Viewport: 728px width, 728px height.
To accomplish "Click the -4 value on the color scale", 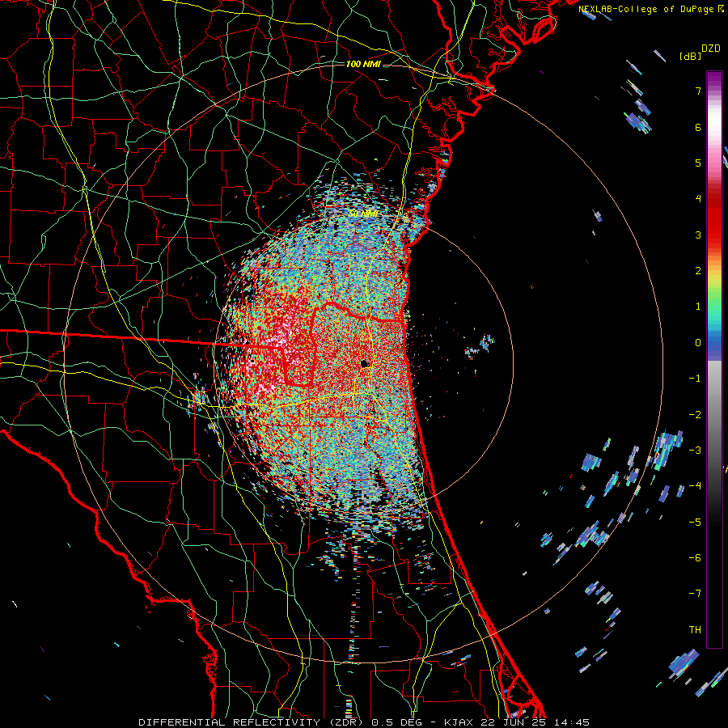I will coord(695,486).
